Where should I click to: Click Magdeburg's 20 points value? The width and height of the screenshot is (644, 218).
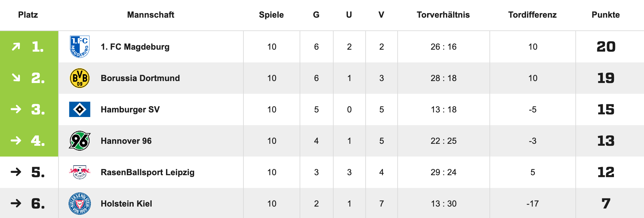(x=606, y=47)
